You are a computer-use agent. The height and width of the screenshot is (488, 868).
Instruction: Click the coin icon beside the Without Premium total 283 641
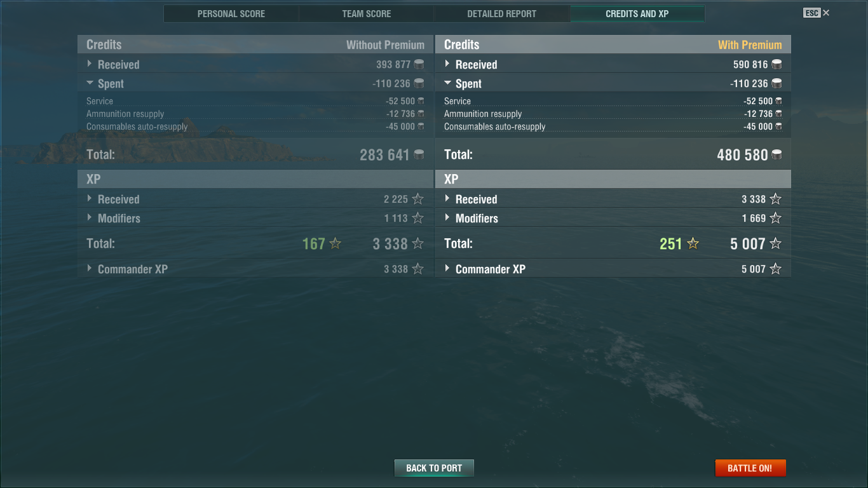click(418, 154)
